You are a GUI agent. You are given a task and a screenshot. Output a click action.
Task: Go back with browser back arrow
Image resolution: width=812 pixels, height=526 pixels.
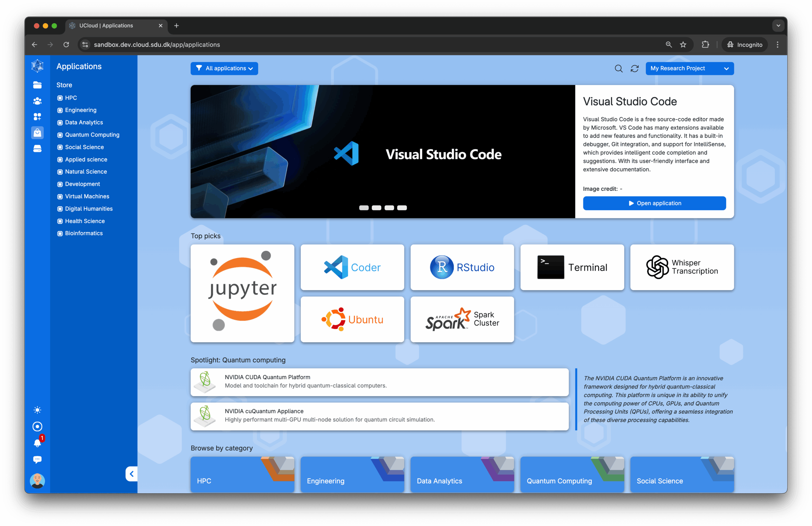[35, 44]
